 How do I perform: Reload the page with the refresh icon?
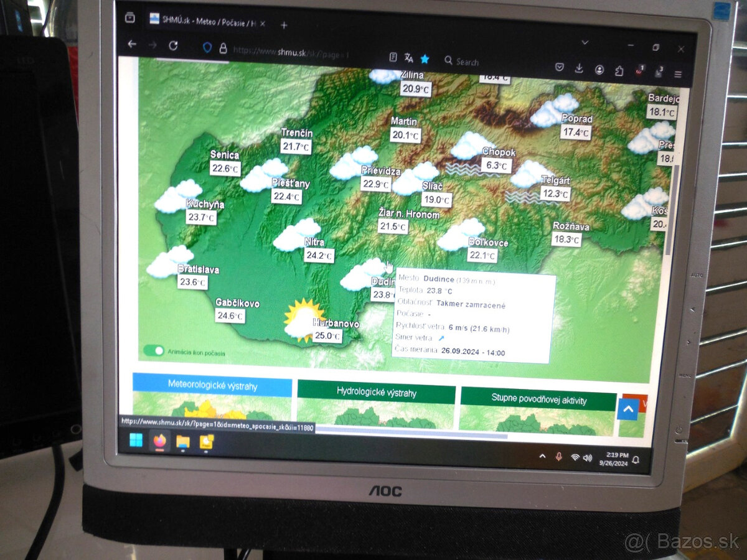point(173,45)
